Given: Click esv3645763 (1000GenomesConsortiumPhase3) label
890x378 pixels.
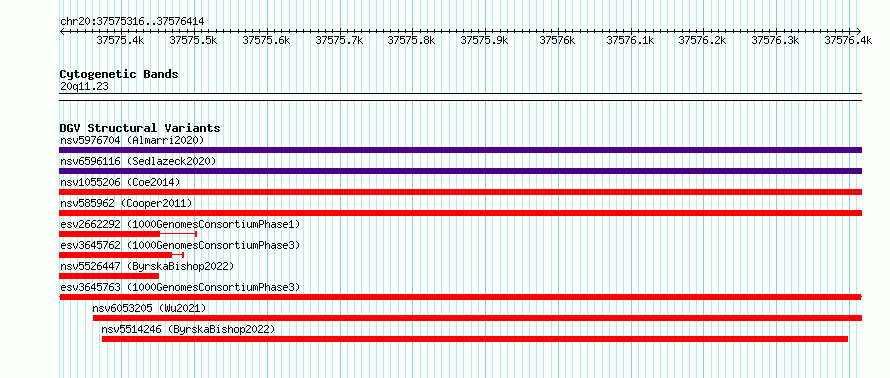Looking at the screenshot, I should pyautogui.click(x=180, y=287).
